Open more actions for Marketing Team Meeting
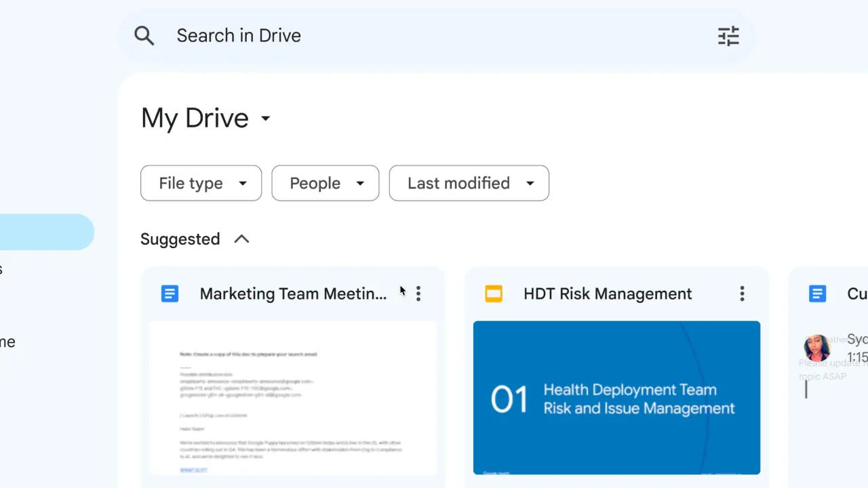 pos(418,293)
